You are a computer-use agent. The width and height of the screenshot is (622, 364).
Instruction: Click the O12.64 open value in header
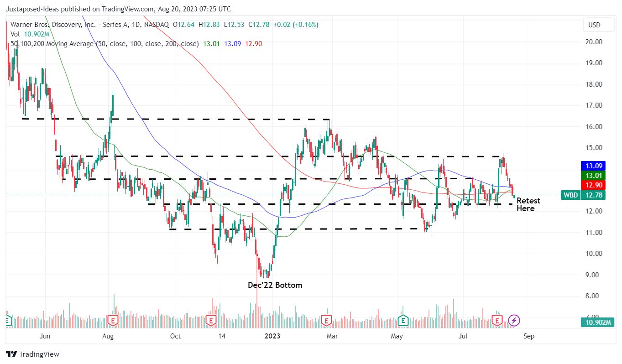[184, 25]
